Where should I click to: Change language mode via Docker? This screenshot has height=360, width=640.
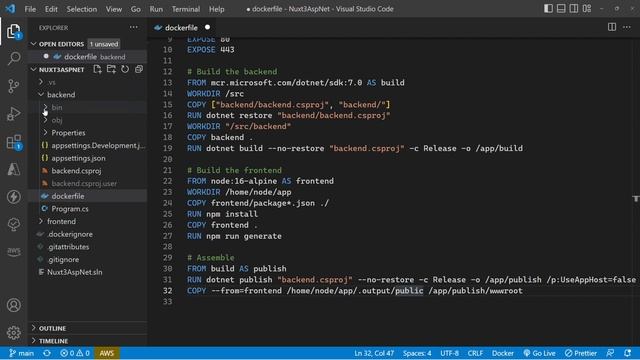pos(502,353)
